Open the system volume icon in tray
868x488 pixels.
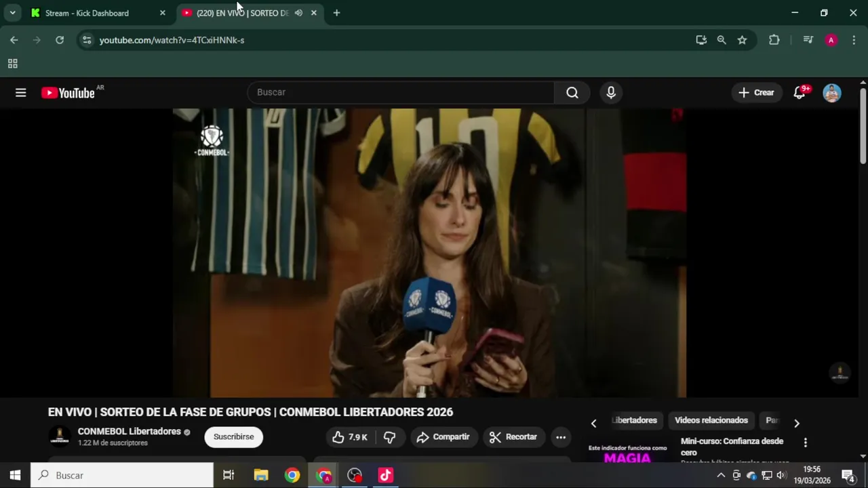coord(781,475)
